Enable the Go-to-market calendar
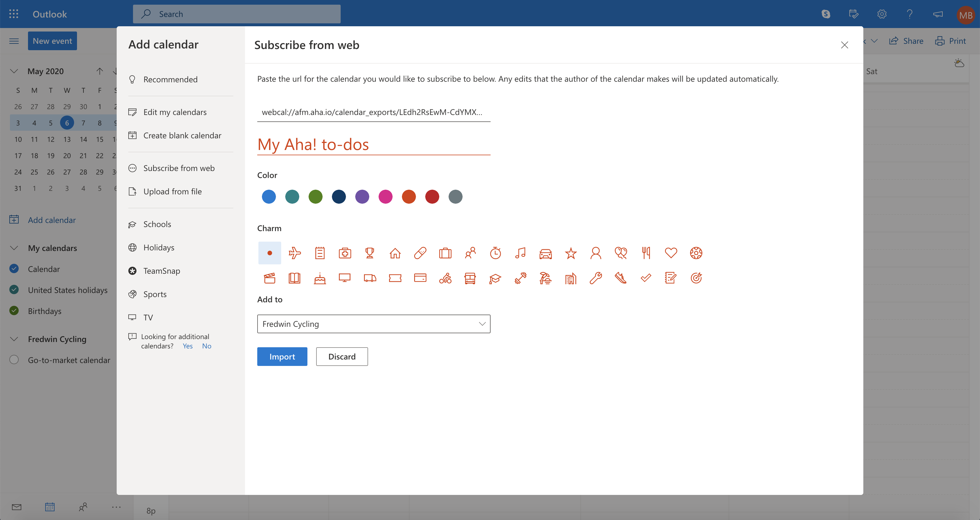Viewport: 980px width, 520px height. tap(14, 360)
